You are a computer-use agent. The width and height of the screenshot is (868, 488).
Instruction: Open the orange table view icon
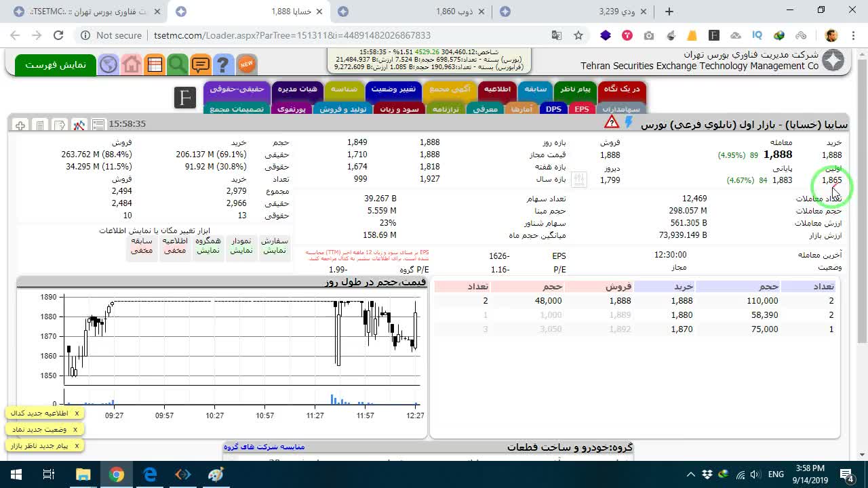(x=155, y=64)
